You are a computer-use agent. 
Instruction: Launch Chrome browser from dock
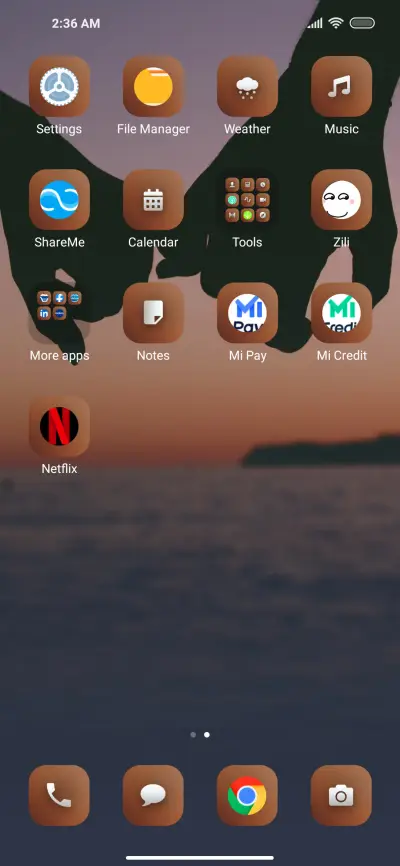[247, 795]
